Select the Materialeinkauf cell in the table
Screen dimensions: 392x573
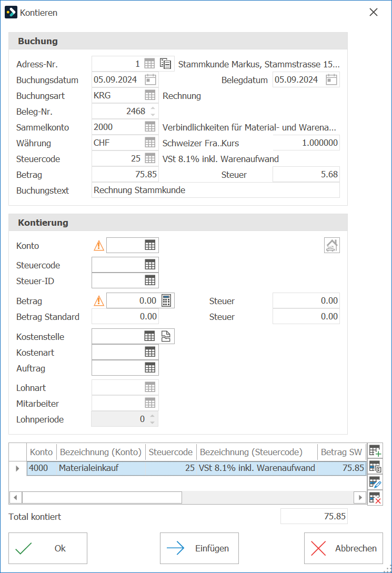[x=101, y=468]
